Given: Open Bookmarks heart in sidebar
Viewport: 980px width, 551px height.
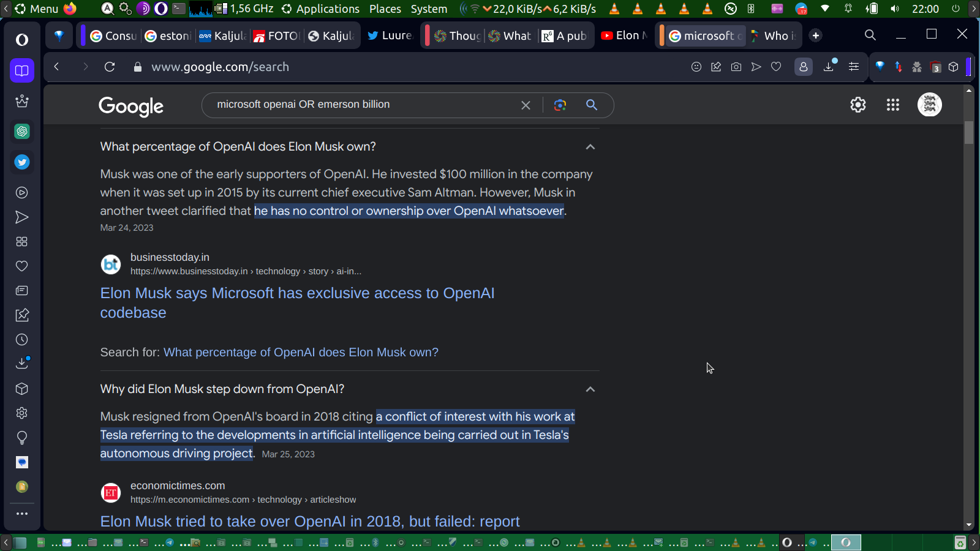Looking at the screenshot, I should click(22, 266).
